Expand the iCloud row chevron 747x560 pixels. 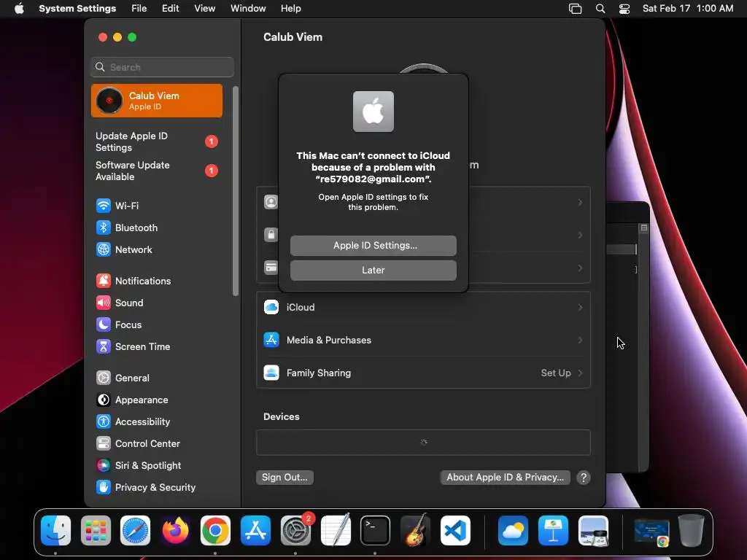pyautogui.click(x=580, y=307)
